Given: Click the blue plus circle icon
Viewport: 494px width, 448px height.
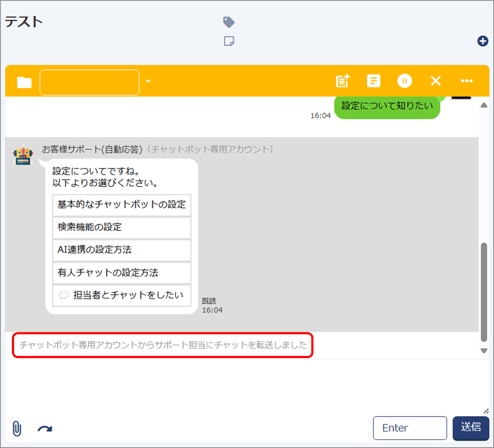Looking at the screenshot, I should pos(483,41).
